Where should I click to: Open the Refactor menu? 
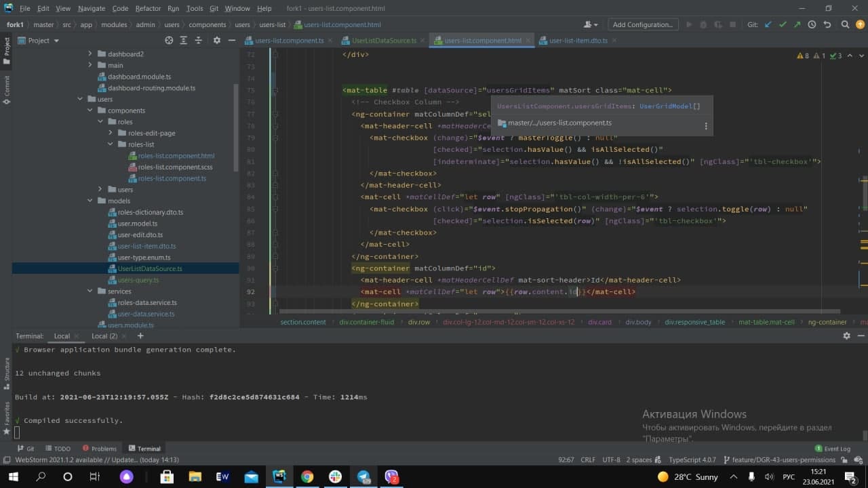[x=148, y=8]
